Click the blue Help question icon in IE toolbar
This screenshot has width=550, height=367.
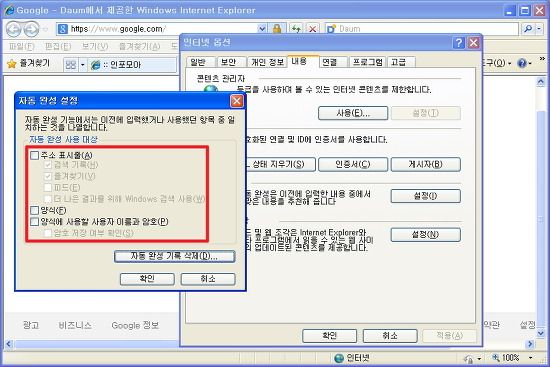pyautogui.click(x=522, y=63)
